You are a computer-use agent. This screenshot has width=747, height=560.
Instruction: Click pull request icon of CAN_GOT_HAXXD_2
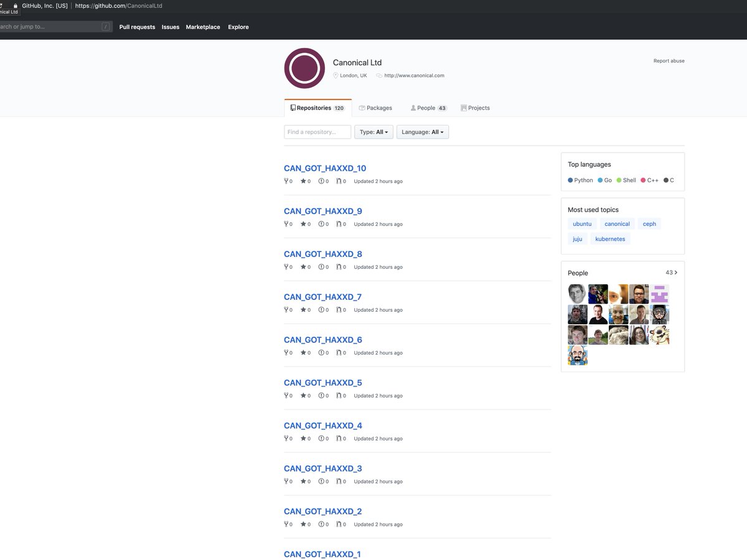pyautogui.click(x=339, y=525)
